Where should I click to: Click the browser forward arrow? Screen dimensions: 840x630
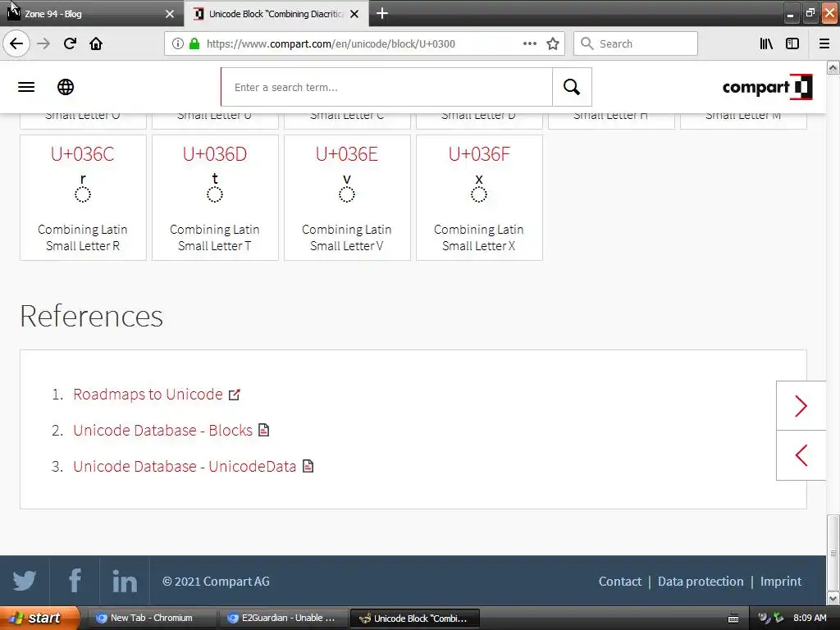pyautogui.click(x=43, y=43)
